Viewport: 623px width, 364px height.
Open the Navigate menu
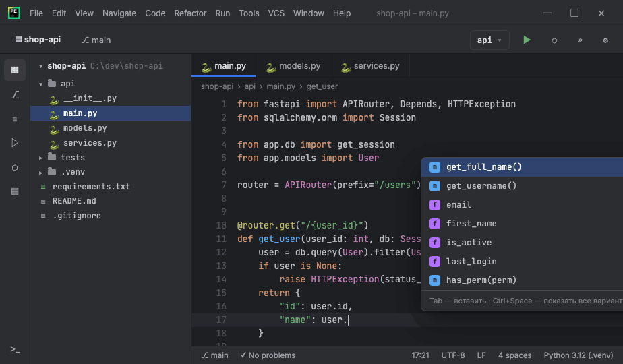pos(119,13)
